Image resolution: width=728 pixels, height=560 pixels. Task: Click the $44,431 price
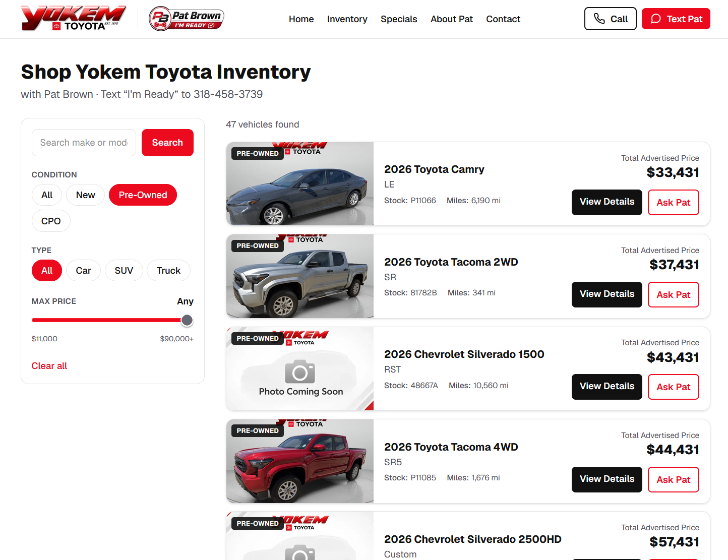coord(673,450)
